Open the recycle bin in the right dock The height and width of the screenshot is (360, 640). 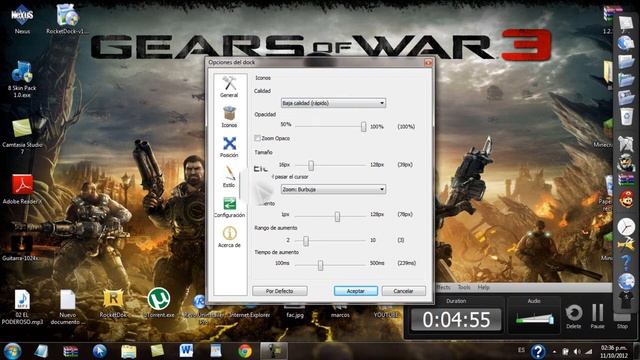(626, 116)
